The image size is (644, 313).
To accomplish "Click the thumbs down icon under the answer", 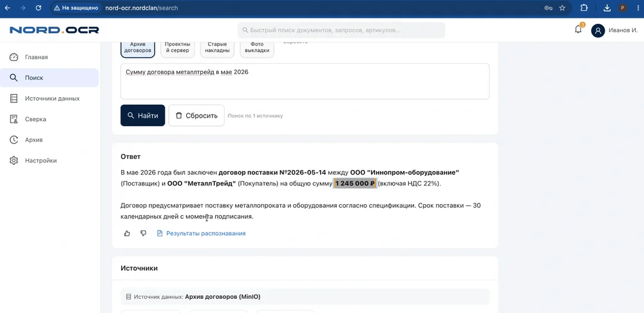I will [144, 233].
